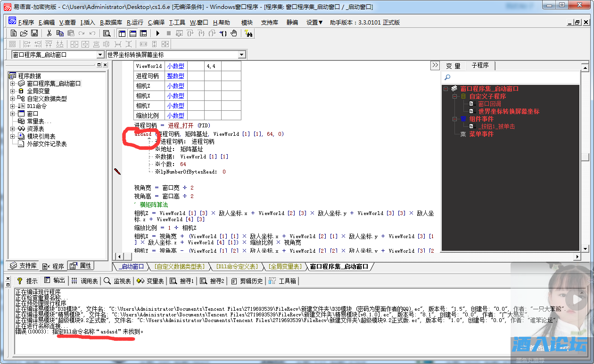Open the 窗口程序集_启动窗口 combo dropdown
594x364 pixels.
click(x=99, y=54)
